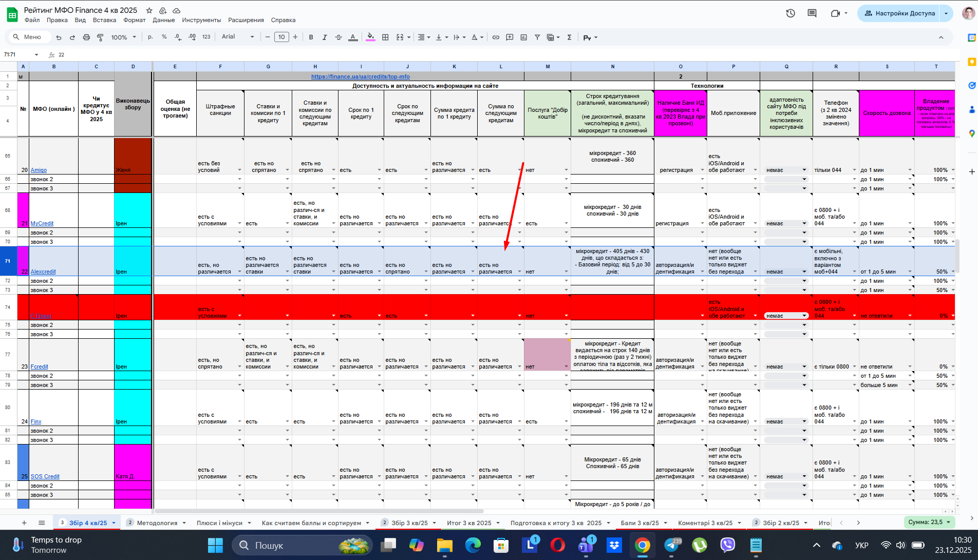978x560 pixels.
Task: Open the SOS Credit link
Action: point(45,476)
